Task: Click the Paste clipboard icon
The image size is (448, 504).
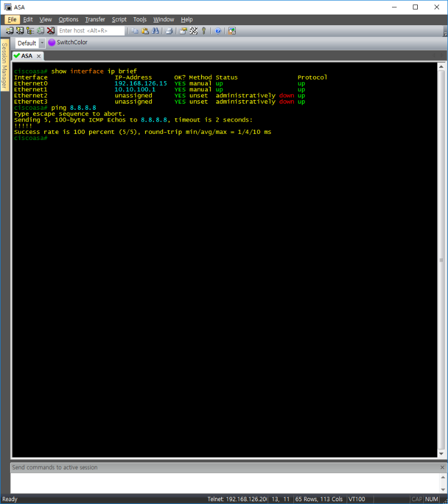Action: 145,31
